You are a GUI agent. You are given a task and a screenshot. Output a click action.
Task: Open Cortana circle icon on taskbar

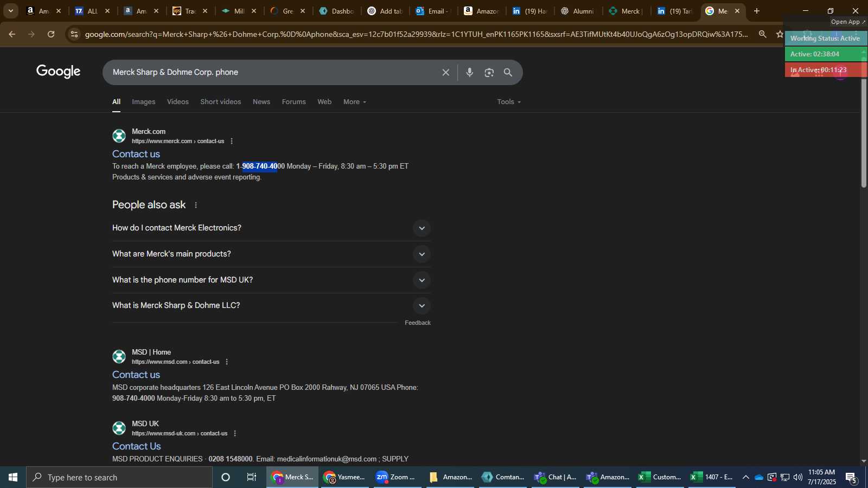click(226, 477)
